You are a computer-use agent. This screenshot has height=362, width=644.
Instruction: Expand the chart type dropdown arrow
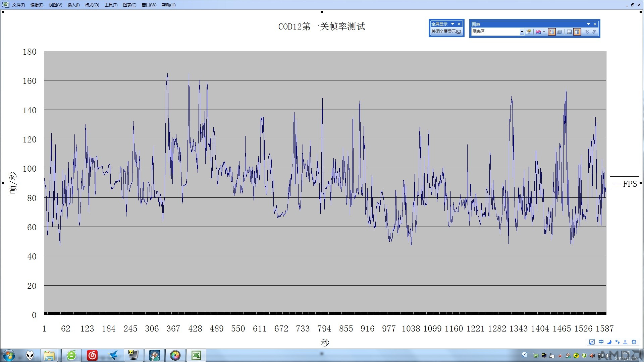(x=544, y=32)
